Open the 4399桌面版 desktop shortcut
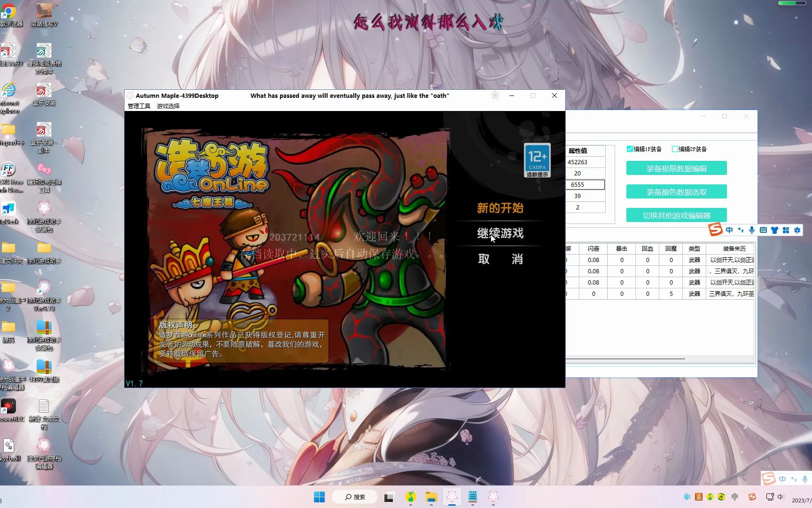The image size is (812, 508). 44,371
